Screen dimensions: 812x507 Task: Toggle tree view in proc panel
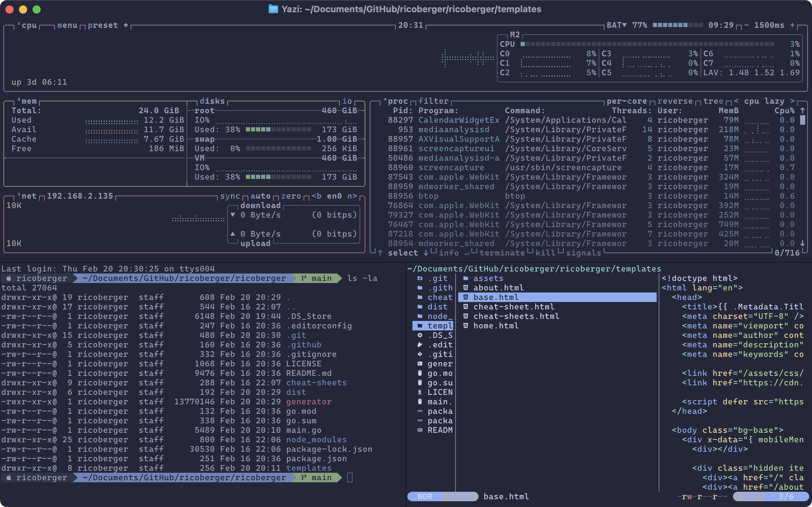tap(713, 101)
